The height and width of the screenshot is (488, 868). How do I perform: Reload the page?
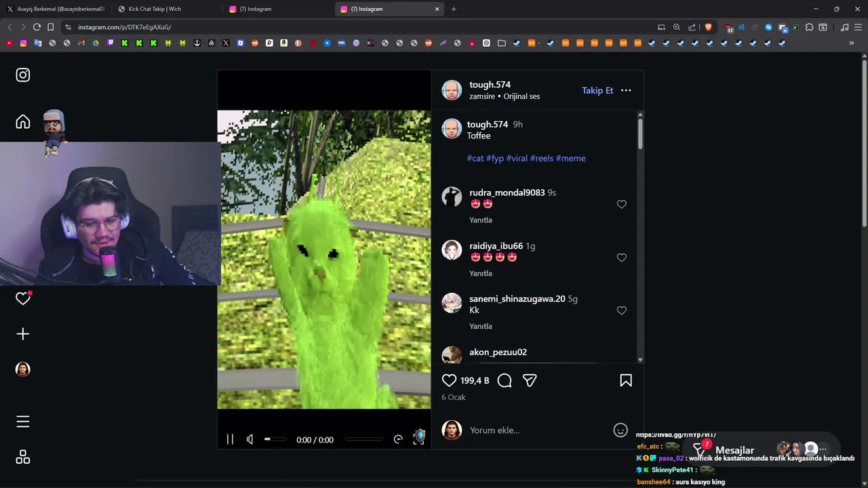37,27
